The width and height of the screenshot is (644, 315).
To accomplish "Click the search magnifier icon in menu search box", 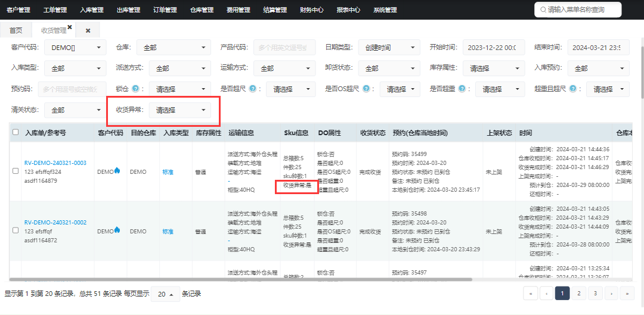I will coord(543,10).
